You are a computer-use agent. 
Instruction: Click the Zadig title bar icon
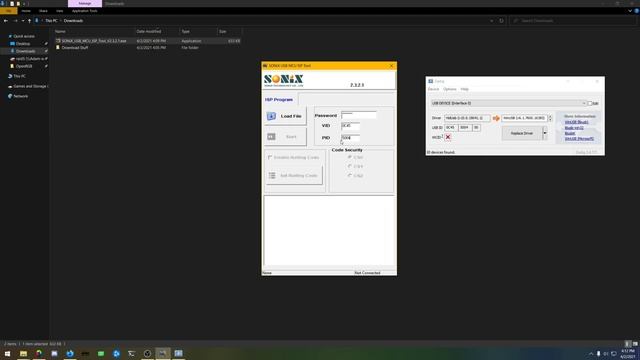click(431, 81)
